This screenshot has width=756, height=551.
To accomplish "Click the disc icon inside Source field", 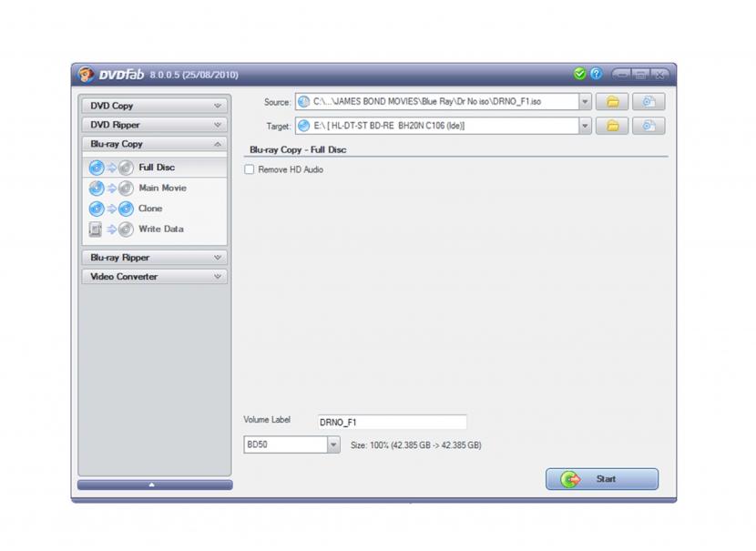I will (303, 102).
